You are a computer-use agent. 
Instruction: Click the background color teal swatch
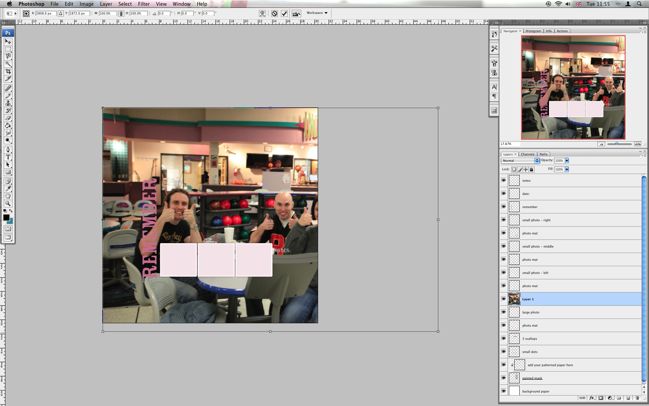point(10,221)
